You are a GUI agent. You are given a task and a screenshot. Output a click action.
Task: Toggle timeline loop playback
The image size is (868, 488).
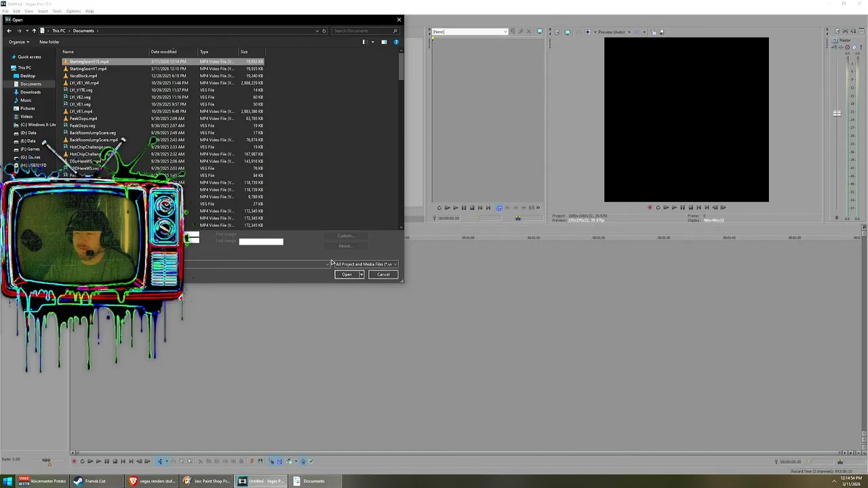pos(83,462)
